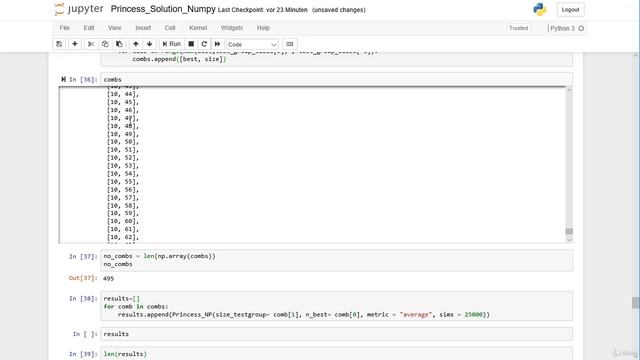
Task: Click the Out[37] prompt
Action: pyautogui.click(x=83, y=278)
